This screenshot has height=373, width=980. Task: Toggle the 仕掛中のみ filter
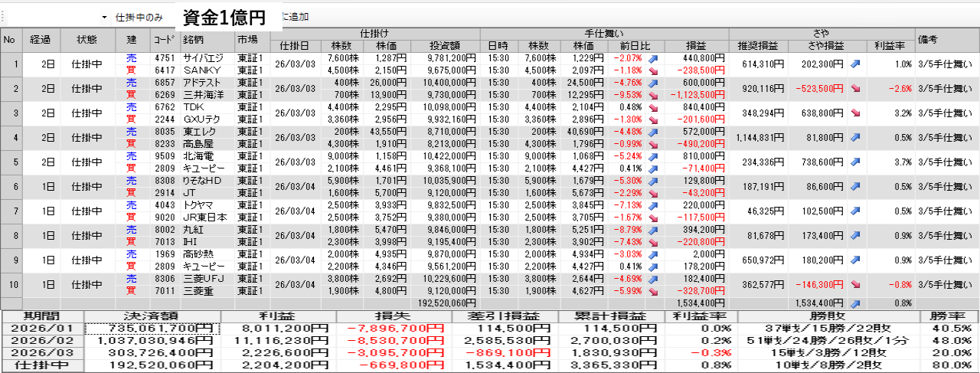click(x=139, y=17)
